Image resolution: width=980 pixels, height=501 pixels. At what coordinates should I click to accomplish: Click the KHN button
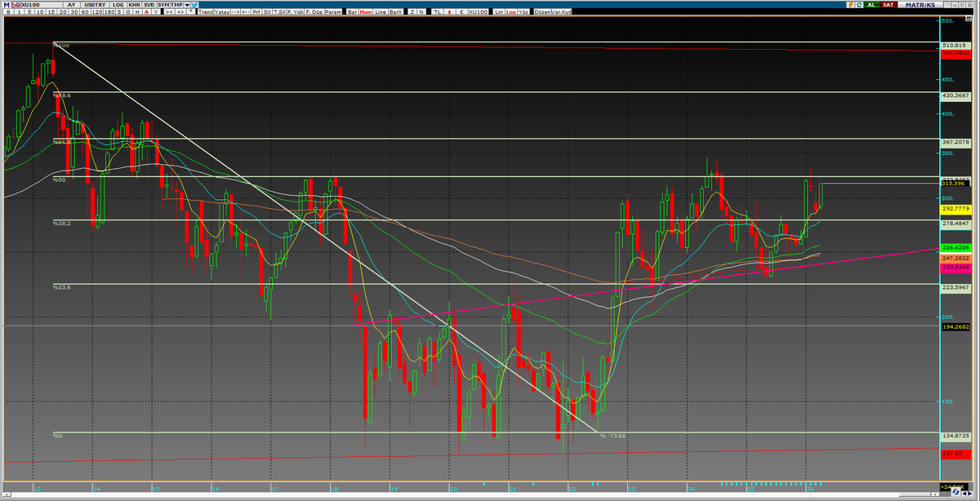134,5
